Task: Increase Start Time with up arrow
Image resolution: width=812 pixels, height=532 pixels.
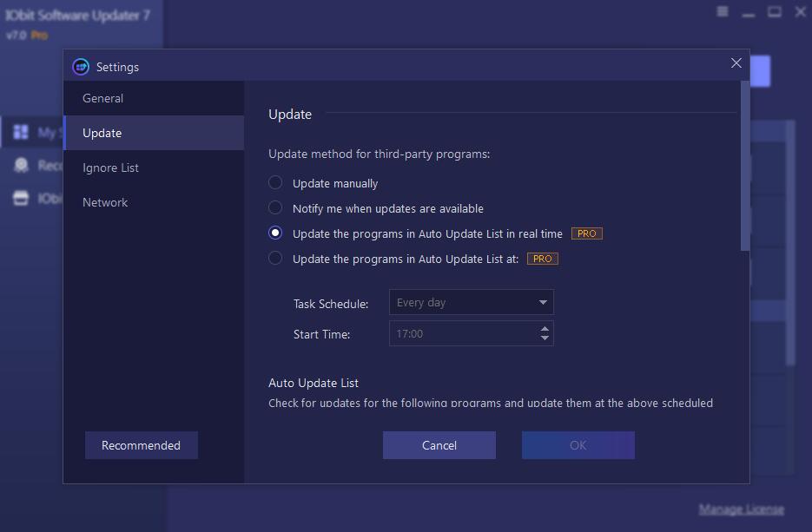Action: coord(545,329)
